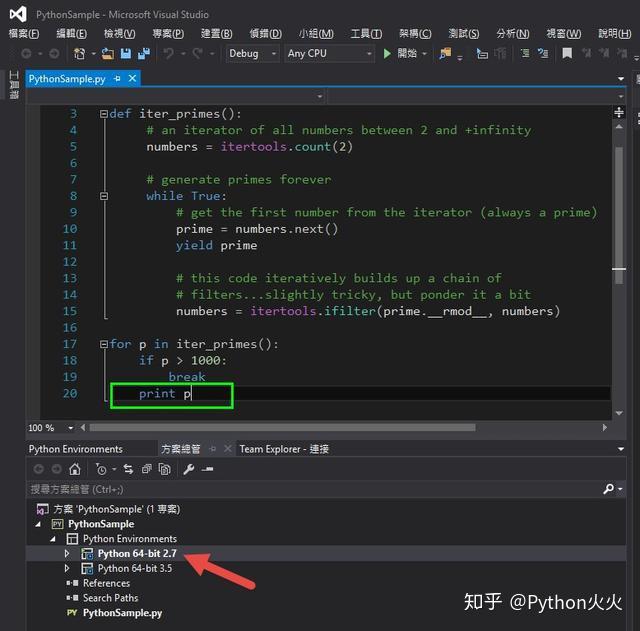Collapse the PythonSample project node
Screen dimensions: 640x631
pos(38,524)
